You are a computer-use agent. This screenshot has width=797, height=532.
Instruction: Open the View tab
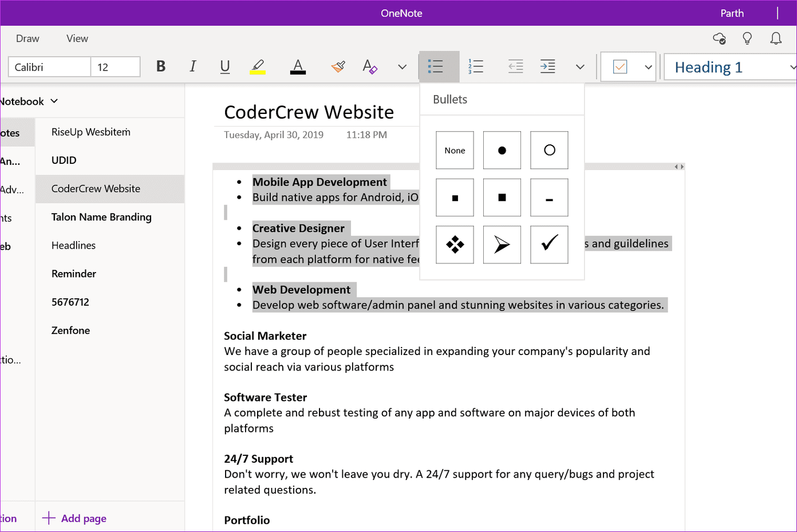(77, 38)
